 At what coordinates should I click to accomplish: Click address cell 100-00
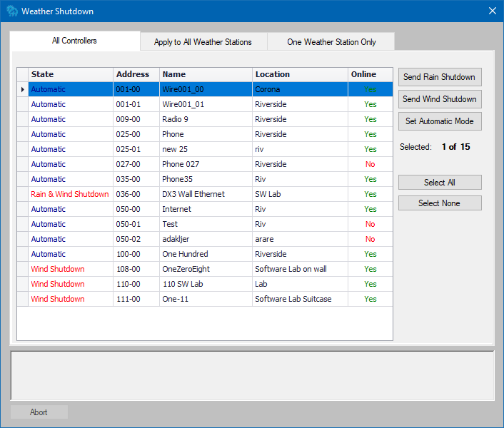pyautogui.click(x=136, y=254)
